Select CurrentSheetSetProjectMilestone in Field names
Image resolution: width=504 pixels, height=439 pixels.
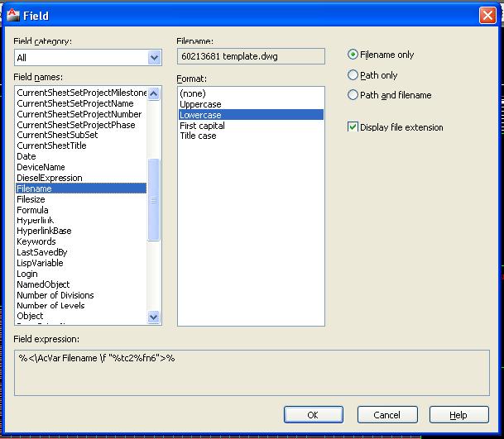tap(82, 93)
